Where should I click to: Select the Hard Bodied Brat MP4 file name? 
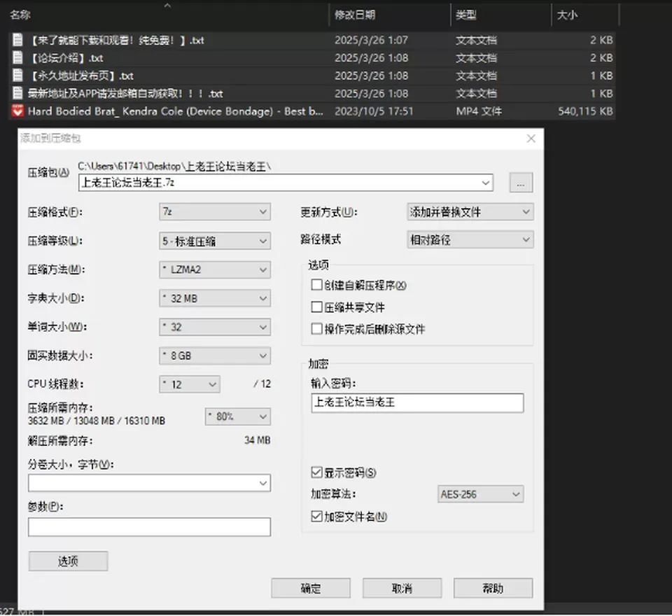(175, 111)
